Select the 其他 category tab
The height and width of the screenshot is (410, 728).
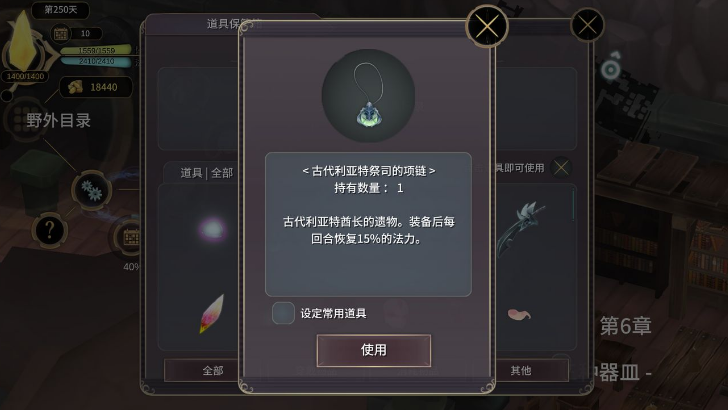[x=521, y=371]
